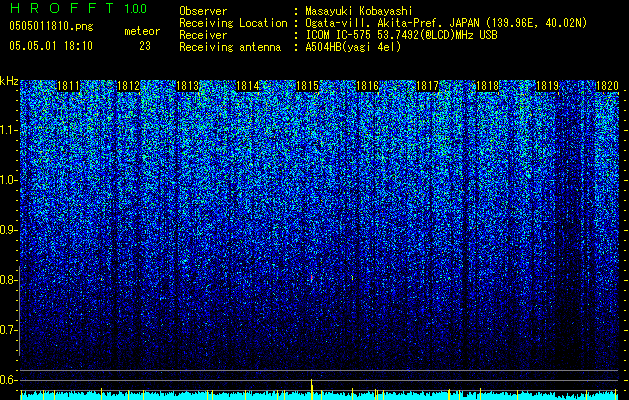
Task: Click the observer name Masayuki Kobayashi
Action: (x=359, y=11)
